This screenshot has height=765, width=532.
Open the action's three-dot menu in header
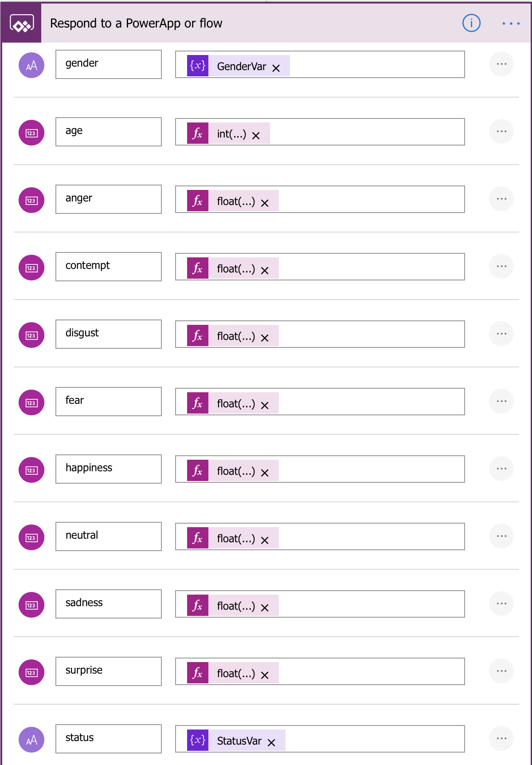(x=511, y=23)
